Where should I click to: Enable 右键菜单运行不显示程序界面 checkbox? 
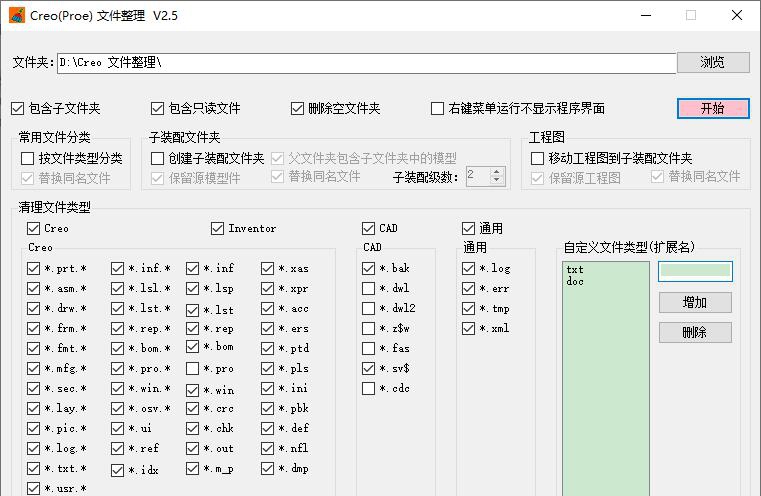(437, 108)
